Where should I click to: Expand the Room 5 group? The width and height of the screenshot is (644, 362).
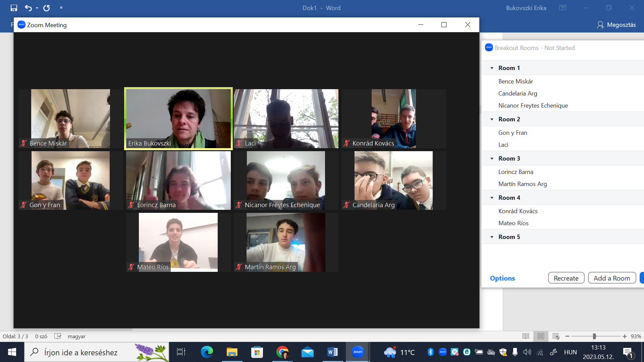point(492,237)
